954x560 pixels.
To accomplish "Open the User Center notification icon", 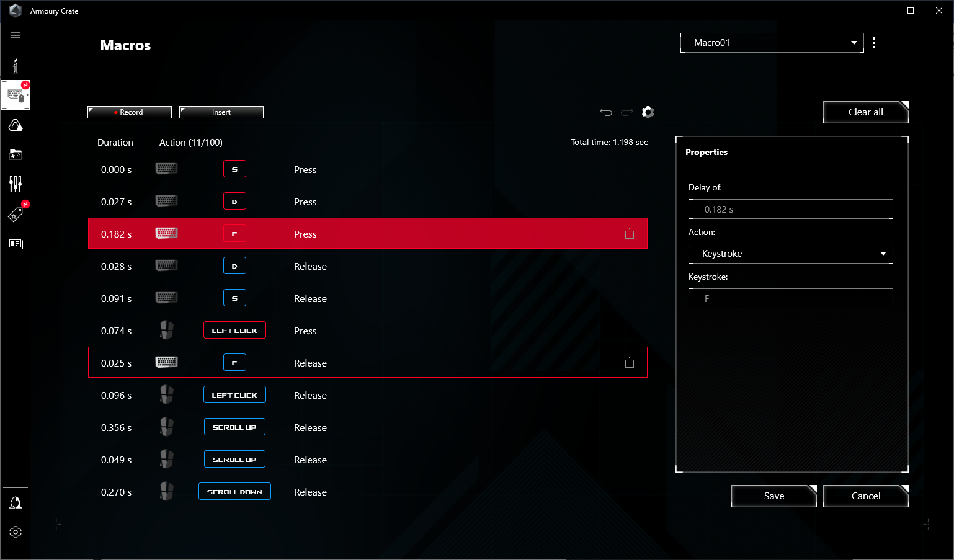I will coord(16,502).
